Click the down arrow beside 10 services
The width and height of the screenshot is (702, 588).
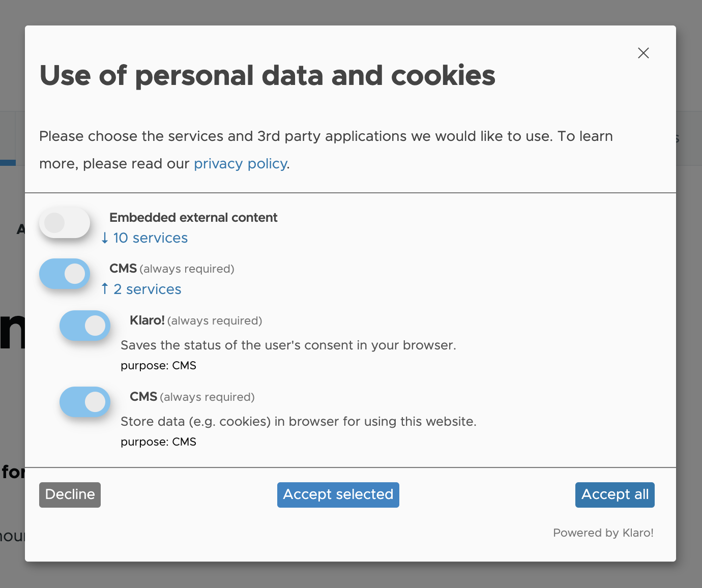point(105,238)
